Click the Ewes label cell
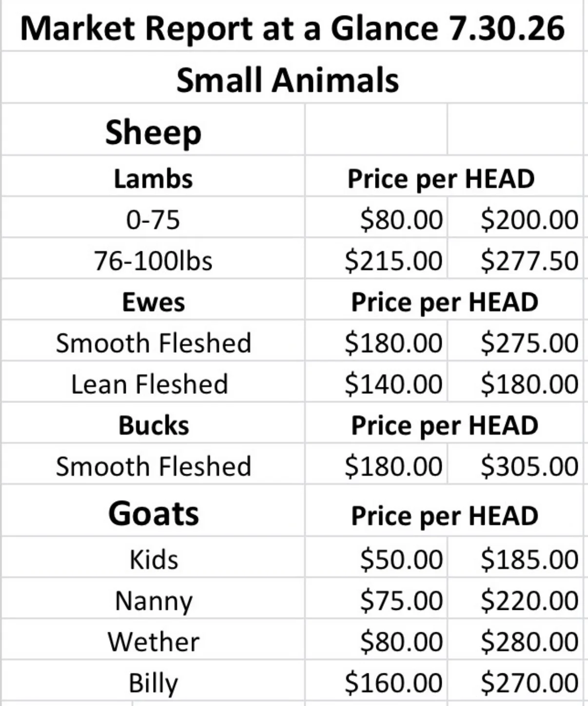 (153, 300)
